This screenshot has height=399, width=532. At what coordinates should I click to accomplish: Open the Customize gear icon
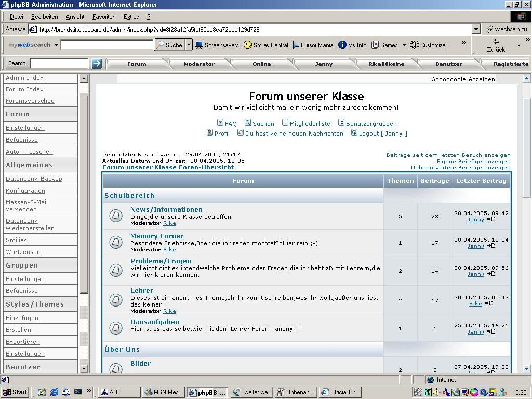click(414, 45)
